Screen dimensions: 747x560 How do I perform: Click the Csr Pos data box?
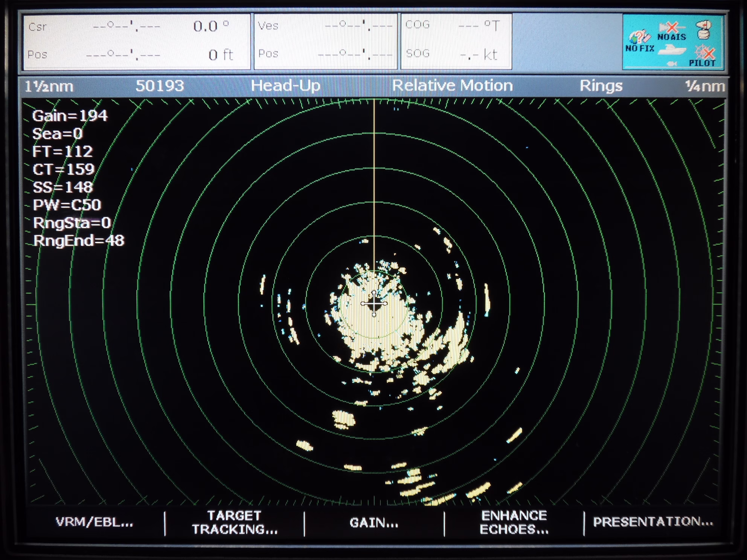(137, 41)
